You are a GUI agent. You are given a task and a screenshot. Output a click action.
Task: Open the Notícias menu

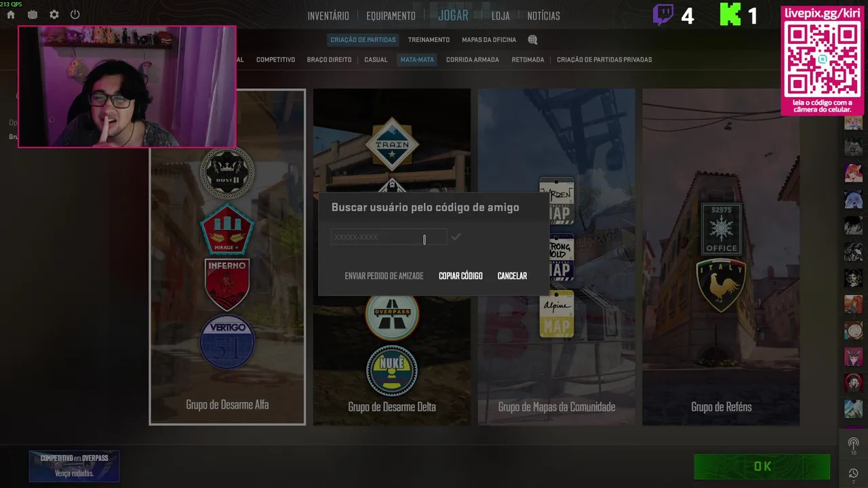544,16
